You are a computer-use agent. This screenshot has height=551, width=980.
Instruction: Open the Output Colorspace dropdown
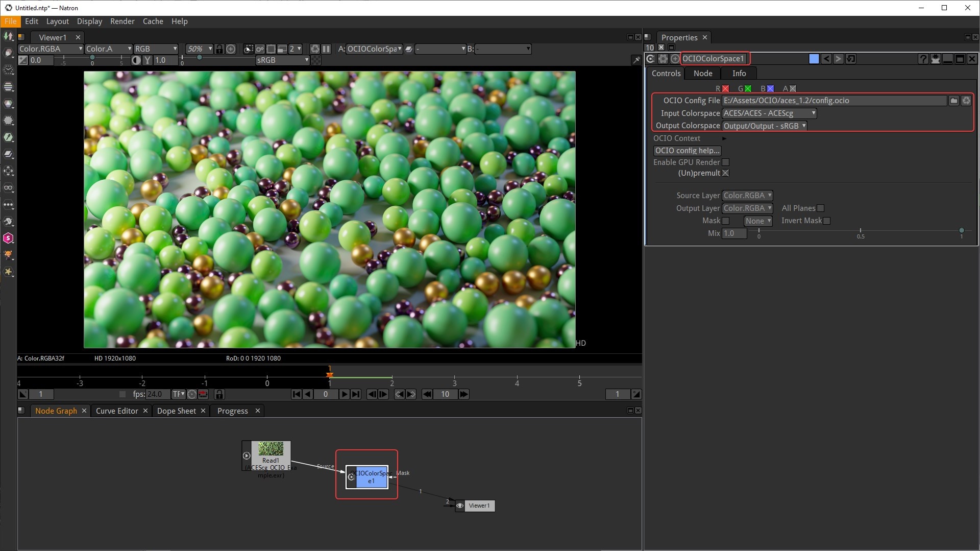[x=764, y=126]
